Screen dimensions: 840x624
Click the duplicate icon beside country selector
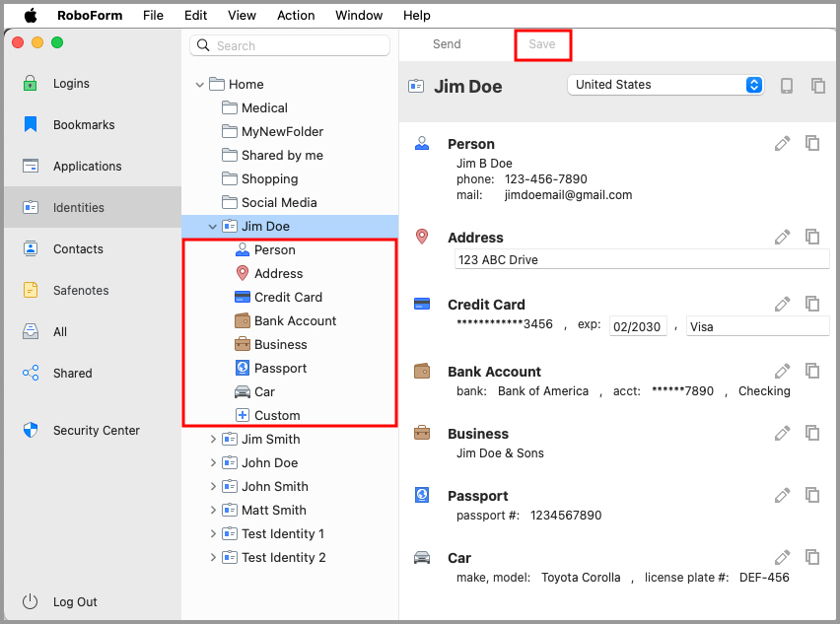point(818,86)
